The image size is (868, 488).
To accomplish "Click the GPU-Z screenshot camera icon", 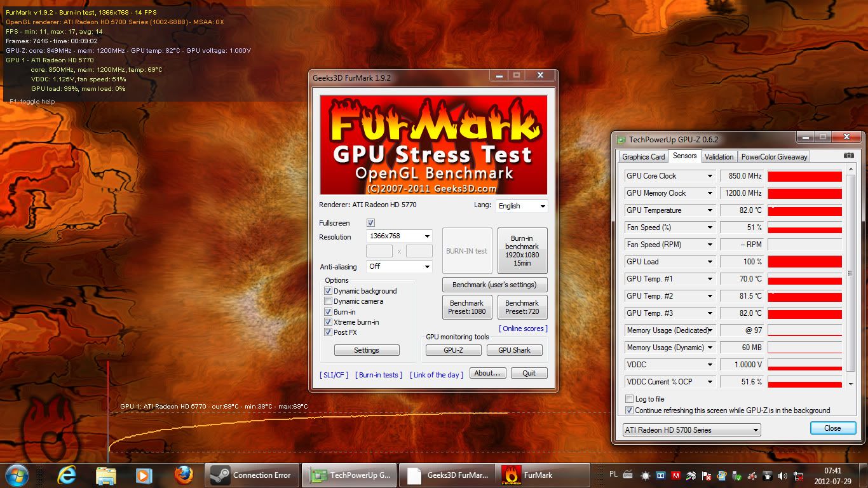I will pyautogui.click(x=849, y=156).
